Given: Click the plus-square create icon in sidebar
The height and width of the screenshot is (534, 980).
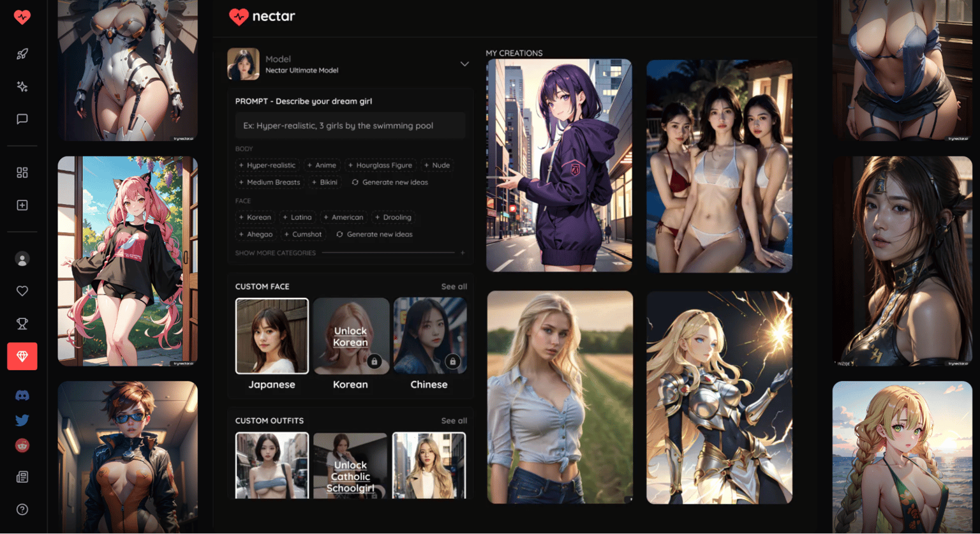Looking at the screenshot, I should pyautogui.click(x=22, y=205).
